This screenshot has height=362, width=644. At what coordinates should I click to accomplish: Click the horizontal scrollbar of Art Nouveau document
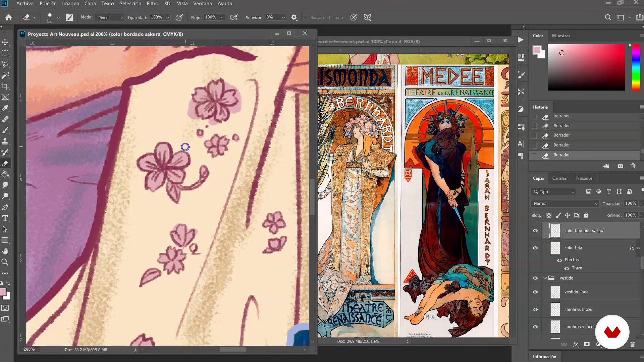[x=232, y=349]
